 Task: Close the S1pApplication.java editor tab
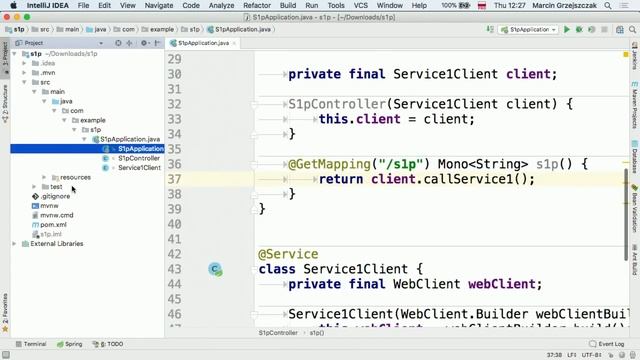tap(234, 43)
